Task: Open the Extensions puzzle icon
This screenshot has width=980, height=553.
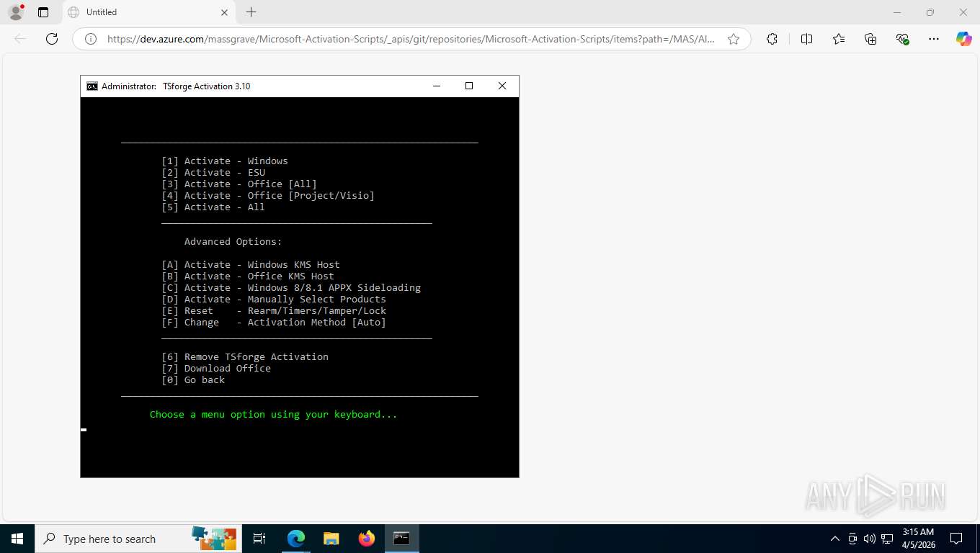Action: click(772, 39)
